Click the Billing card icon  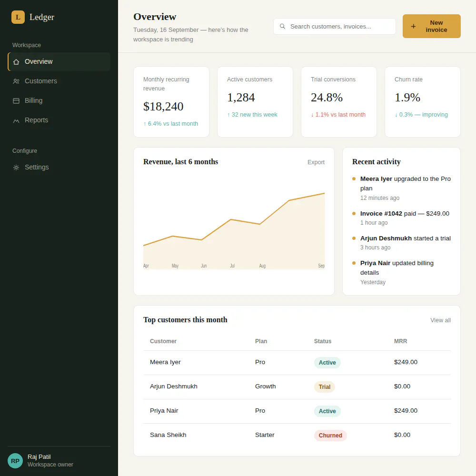click(x=16, y=101)
